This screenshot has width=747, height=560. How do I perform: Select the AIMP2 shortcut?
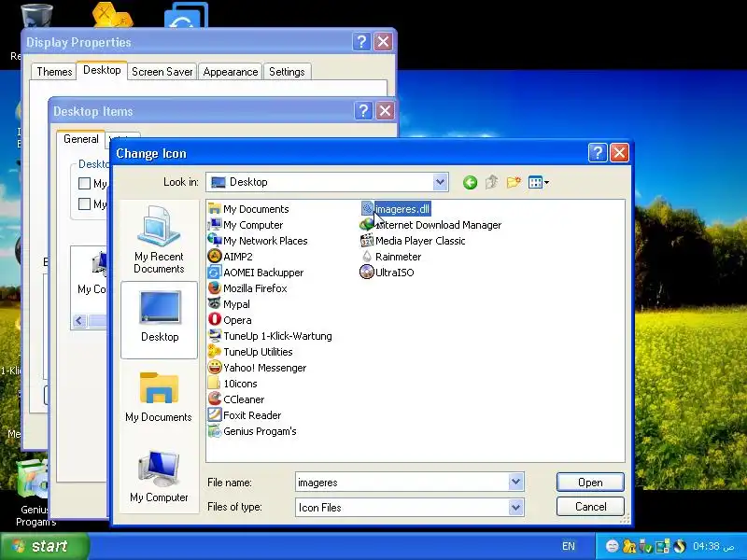coord(230,257)
